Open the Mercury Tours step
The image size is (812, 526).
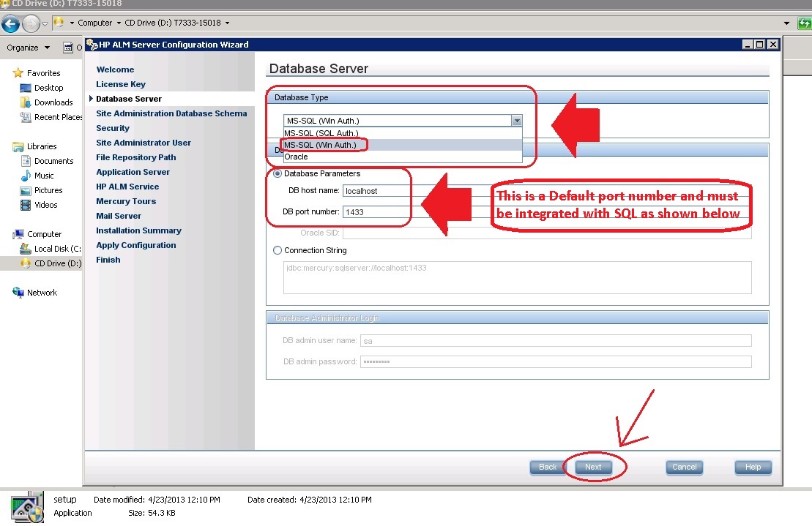[126, 201]
